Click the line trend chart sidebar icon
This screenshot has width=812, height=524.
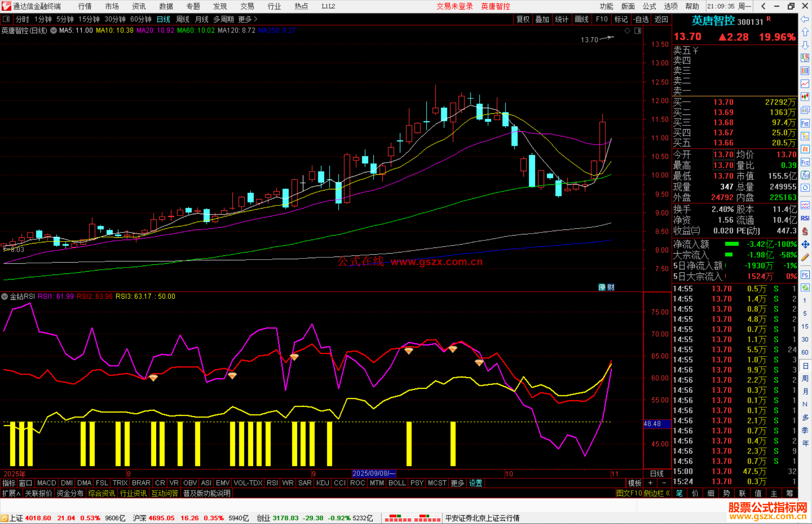(805, 84)
